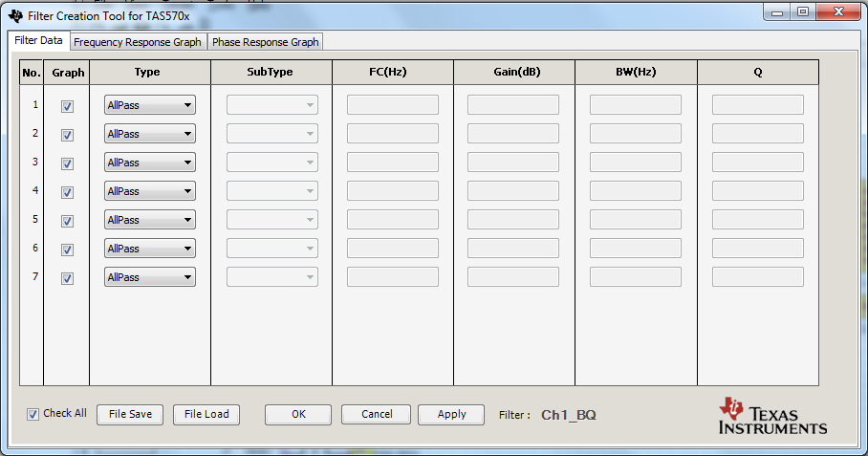This screenshot has width=868, height=456.
Task: Open the Phase Response Graph tab
Action: click(265, 42)
